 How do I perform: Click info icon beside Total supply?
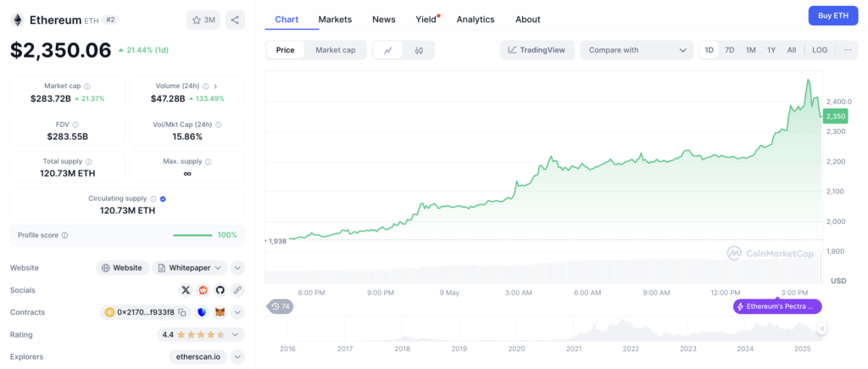click(x=88, y=162)
